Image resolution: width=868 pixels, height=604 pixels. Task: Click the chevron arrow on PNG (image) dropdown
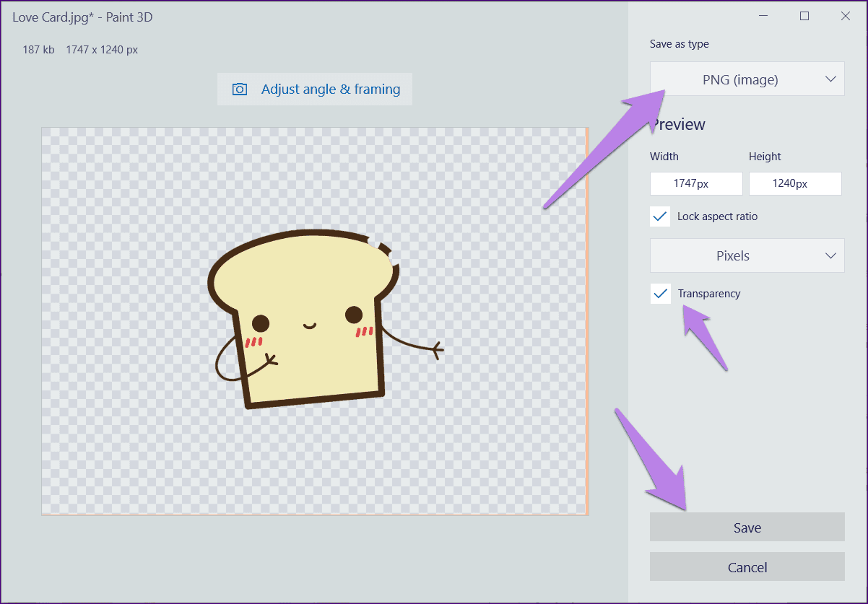[830, 79]
